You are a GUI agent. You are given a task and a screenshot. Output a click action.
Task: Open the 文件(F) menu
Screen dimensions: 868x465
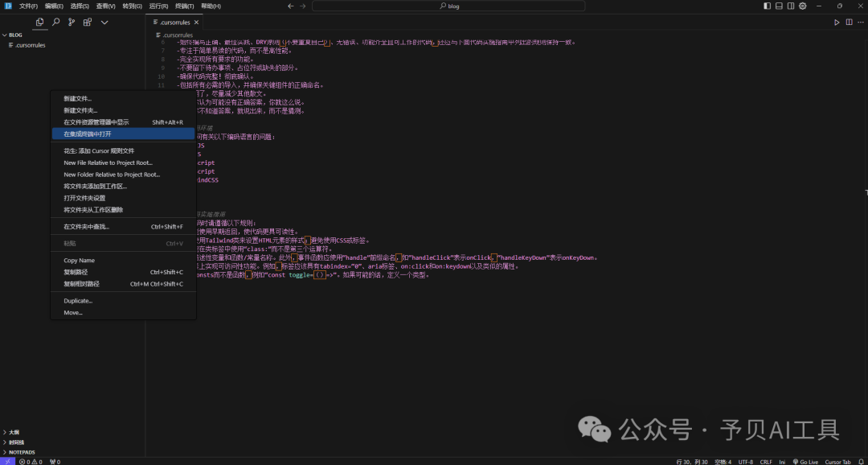point(28,6)
